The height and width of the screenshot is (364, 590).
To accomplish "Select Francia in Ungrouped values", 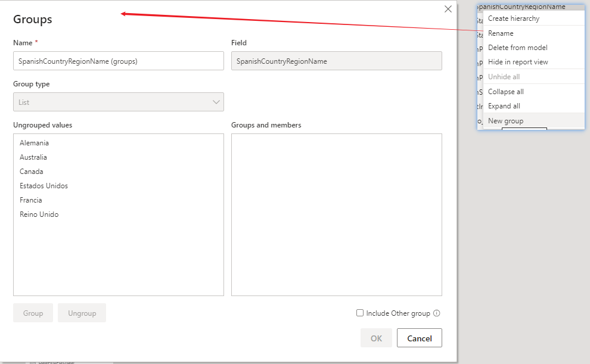I will coord(31,200).
